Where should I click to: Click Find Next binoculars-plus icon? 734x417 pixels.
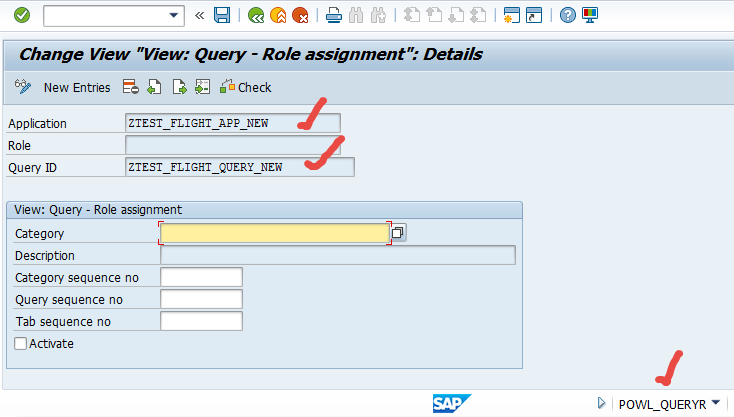point(378,15)
